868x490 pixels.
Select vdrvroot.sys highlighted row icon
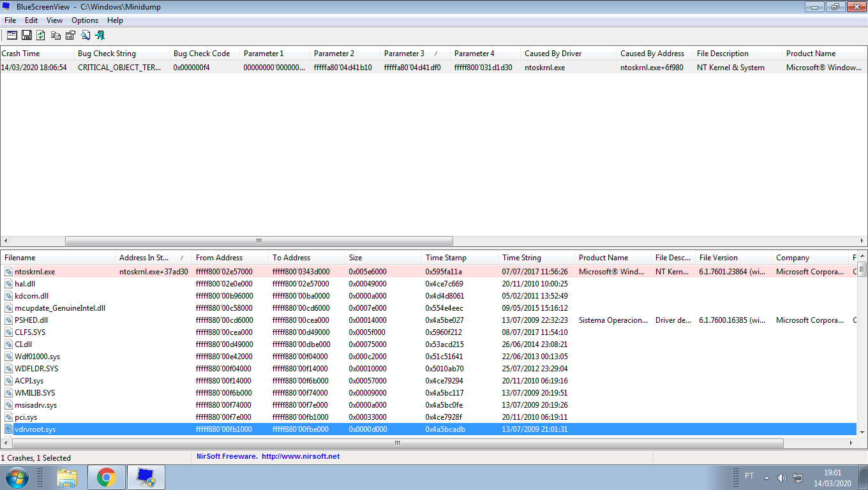8,429
